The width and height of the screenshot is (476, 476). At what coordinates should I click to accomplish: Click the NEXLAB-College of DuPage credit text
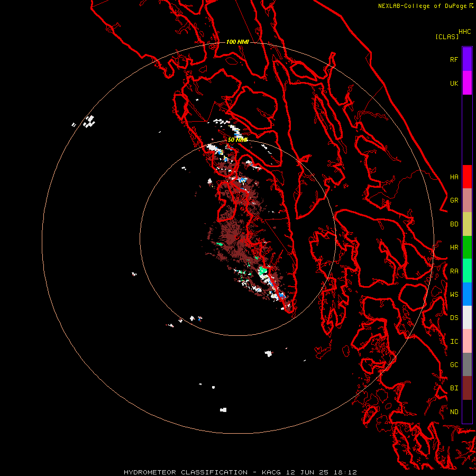422,6
